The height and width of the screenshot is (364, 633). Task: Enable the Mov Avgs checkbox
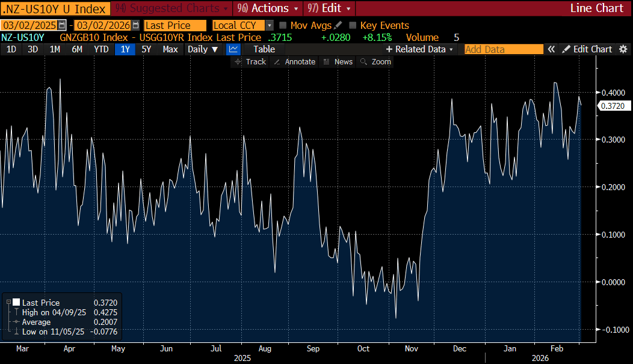pyautogui.click(x=283, y=25)
